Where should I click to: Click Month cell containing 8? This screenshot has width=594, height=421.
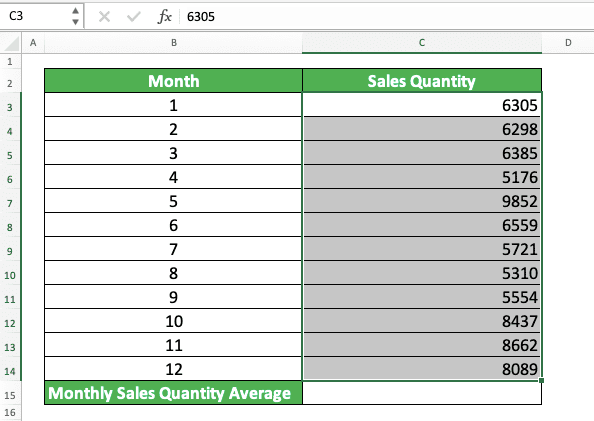[174, 273]
